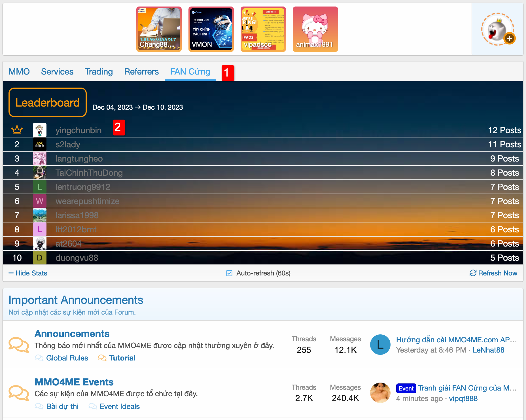Click the orange plus badge on the ghost avatar

coord(509,38)
